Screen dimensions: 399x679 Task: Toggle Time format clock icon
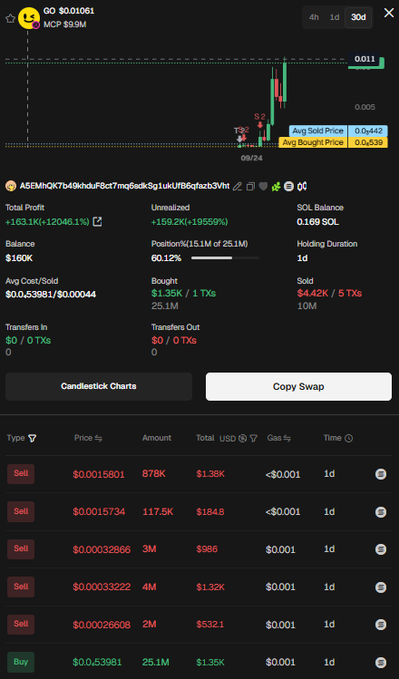tap(349, 438)
